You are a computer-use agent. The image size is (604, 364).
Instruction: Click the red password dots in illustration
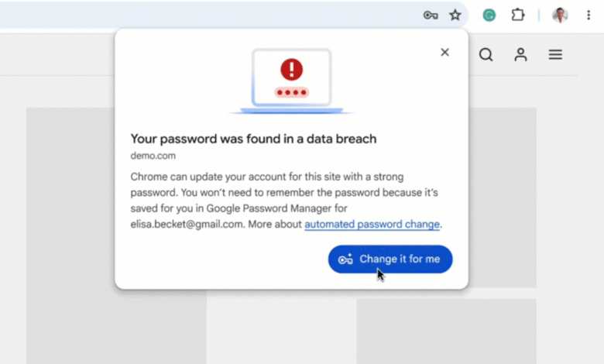(292, 92)
